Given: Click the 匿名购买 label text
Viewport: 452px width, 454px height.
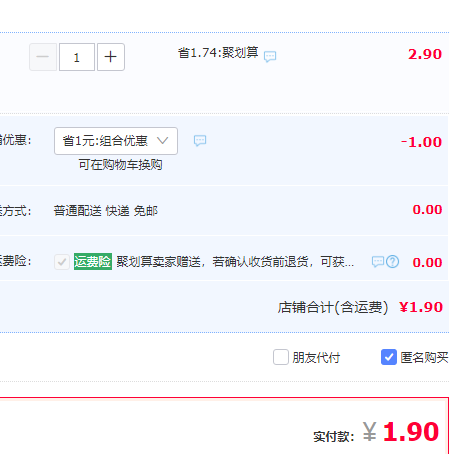Looking at the screenshot, I should [424, 358].
